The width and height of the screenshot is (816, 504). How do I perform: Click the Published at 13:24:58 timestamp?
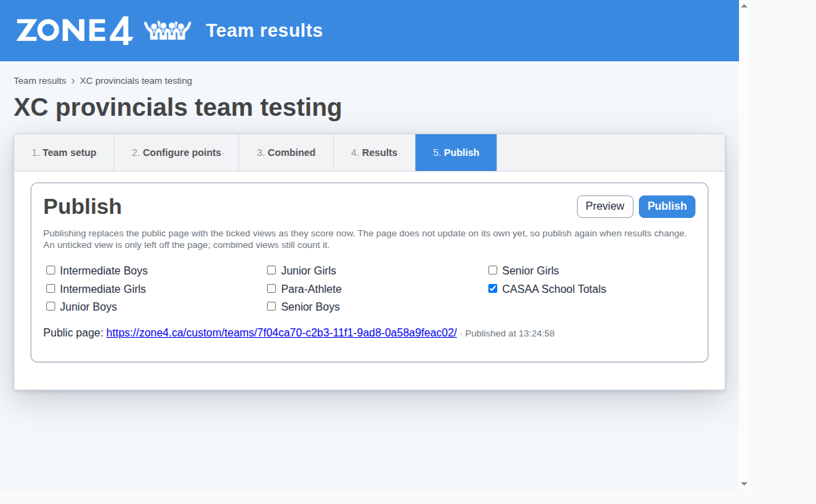pos(510,334)
